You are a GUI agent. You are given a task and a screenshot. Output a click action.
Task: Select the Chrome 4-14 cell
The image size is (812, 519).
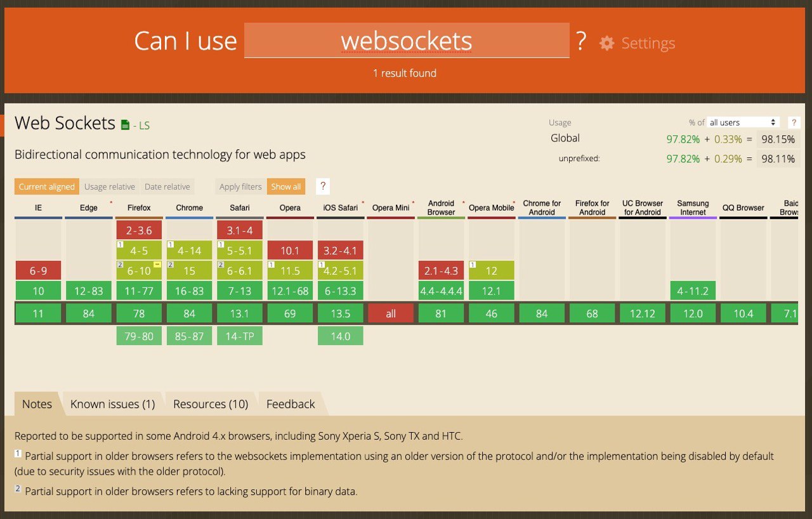(190, 250)
